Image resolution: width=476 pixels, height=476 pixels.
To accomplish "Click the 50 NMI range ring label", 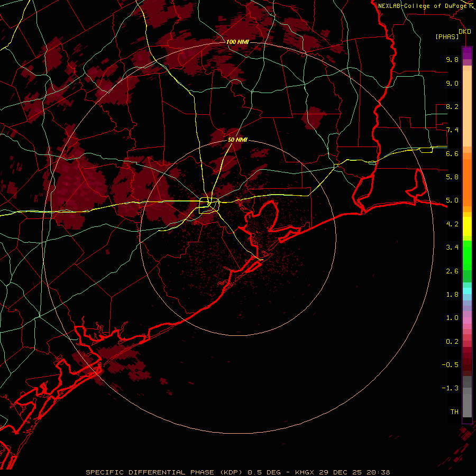I will 237,140.
